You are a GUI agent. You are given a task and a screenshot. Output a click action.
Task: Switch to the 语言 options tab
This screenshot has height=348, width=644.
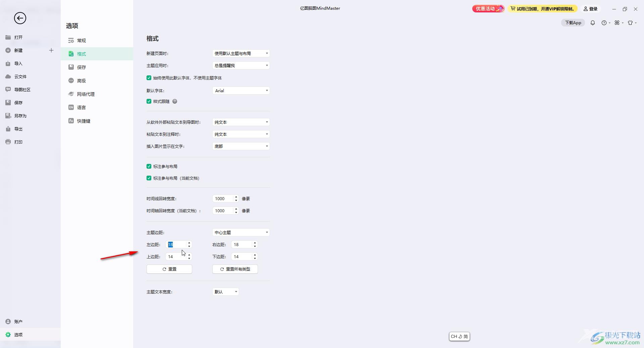97,107
